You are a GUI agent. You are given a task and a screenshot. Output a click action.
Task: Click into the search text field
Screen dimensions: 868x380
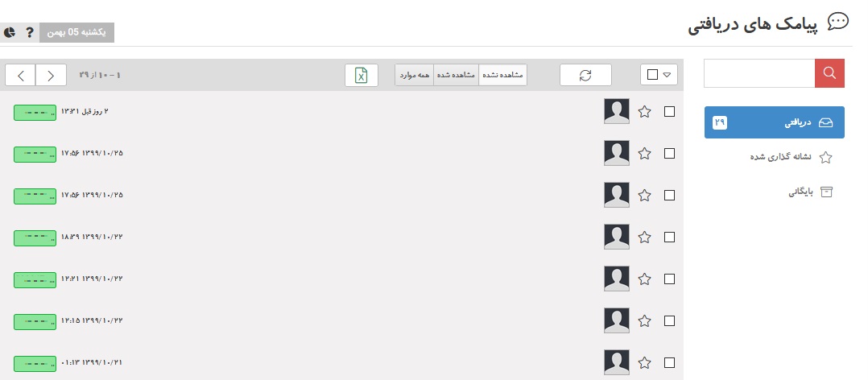click(x=759, y=73)
